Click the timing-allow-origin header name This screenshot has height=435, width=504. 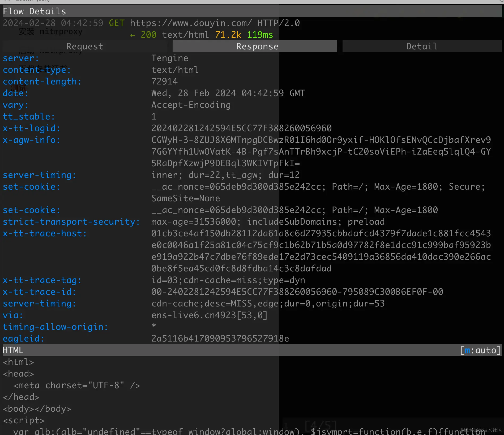point(55,327)
